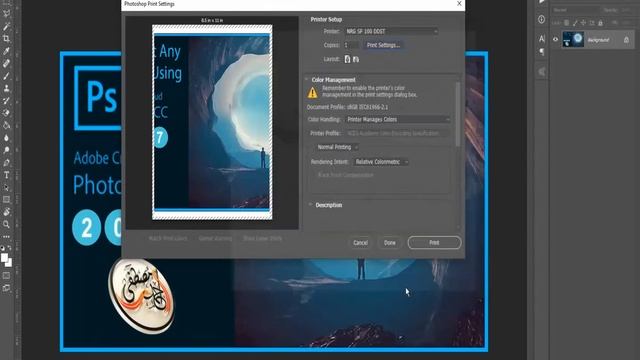The image size is (640, 360).
Task: Select the Eraser tool
Action: [7, 113]
